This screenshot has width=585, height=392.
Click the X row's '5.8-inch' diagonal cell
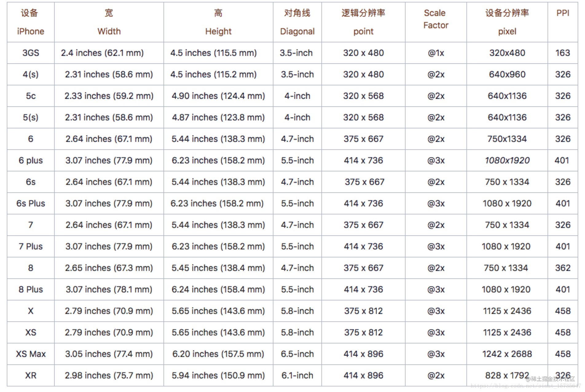click(x=297, y=311)
